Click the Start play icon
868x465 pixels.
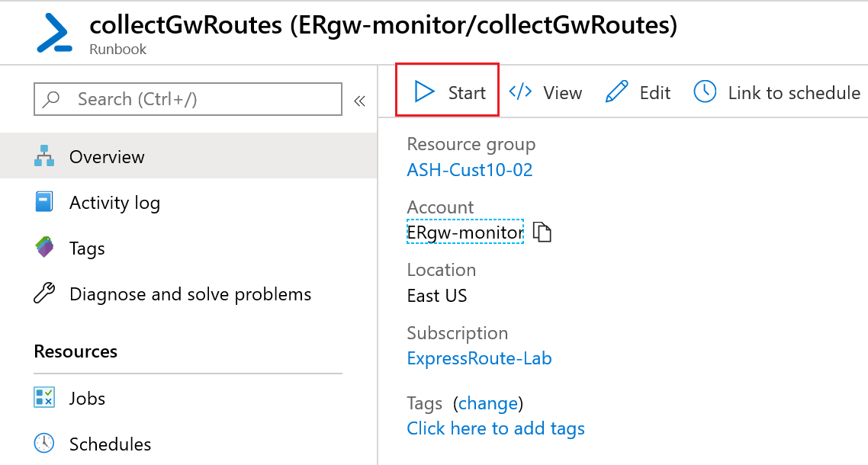tap(423, 92)
